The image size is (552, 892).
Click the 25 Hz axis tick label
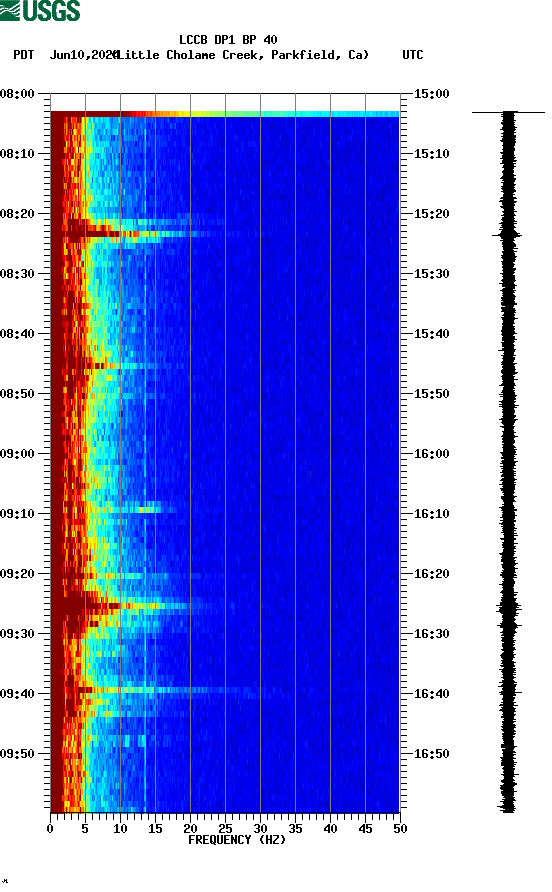[225, 829]
